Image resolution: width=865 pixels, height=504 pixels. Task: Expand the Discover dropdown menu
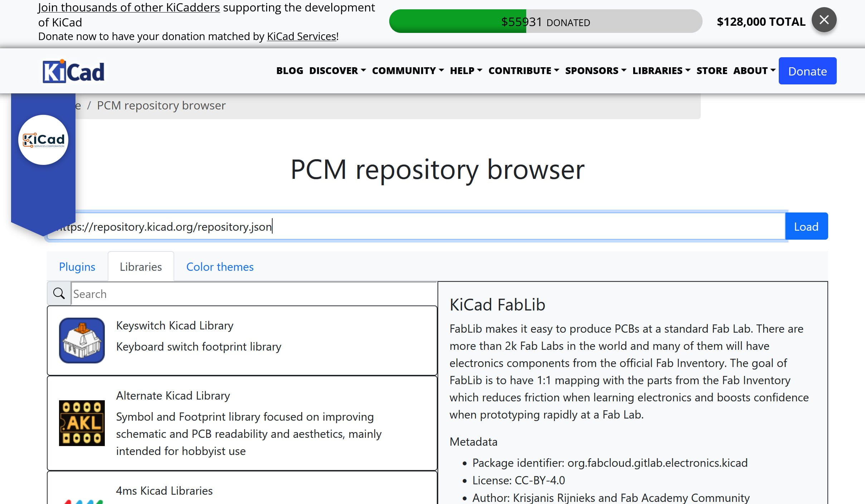pyautogui.click(x=337, y=71)
